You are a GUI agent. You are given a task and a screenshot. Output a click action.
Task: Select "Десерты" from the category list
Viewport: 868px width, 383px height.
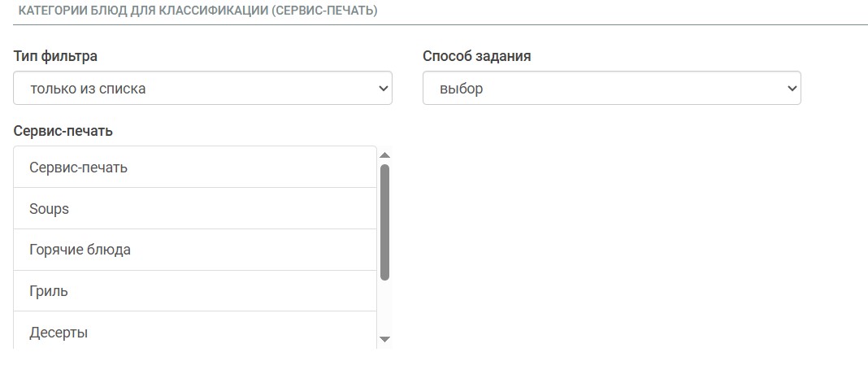pyautogui.click(x=59, y=333)
